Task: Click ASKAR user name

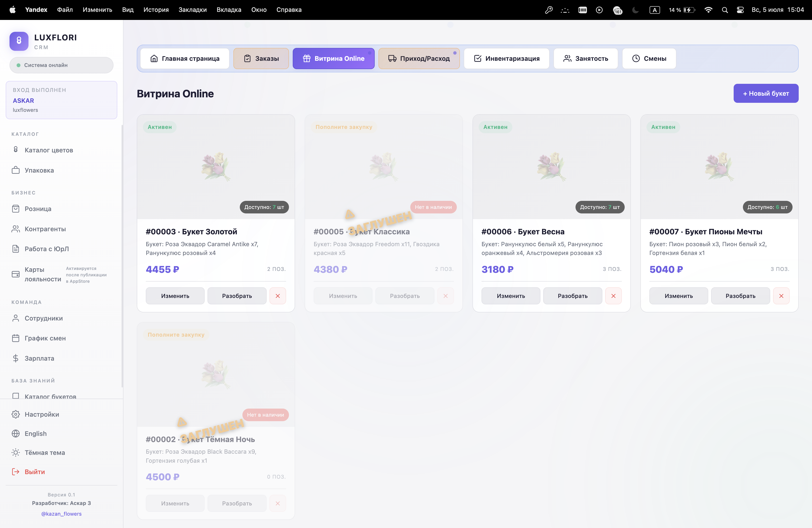Action: click(24, 101)
